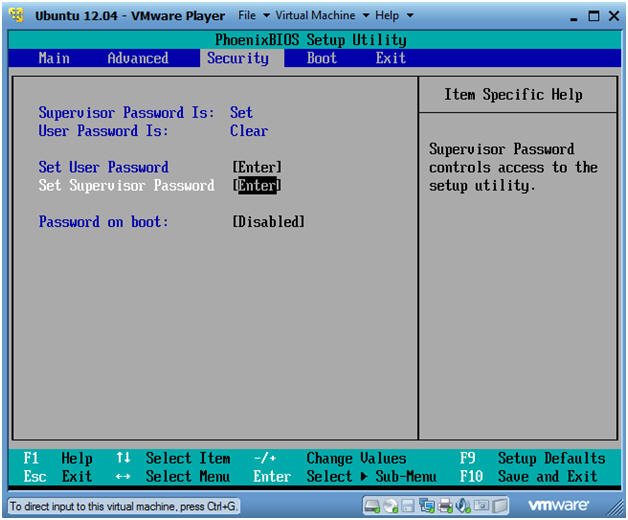Screen dimensions: 628x520
Task: Click the Supervisor Password help description text
Action: point(513,167)
